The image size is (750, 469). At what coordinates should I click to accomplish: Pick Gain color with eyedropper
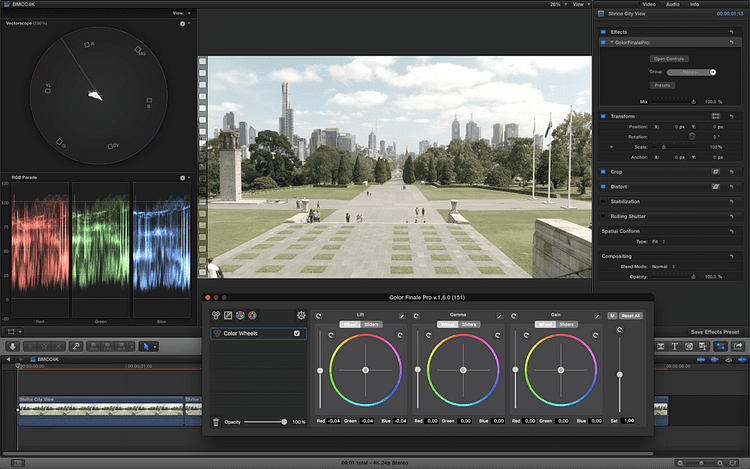coord(597,316)
